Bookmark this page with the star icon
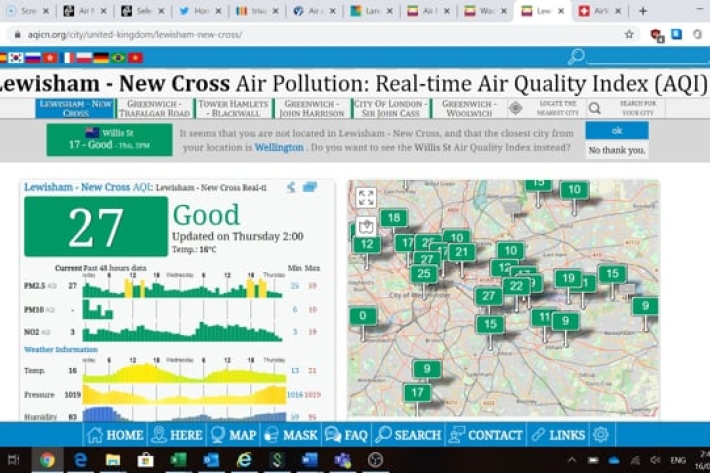 click(x=629, y=33)
